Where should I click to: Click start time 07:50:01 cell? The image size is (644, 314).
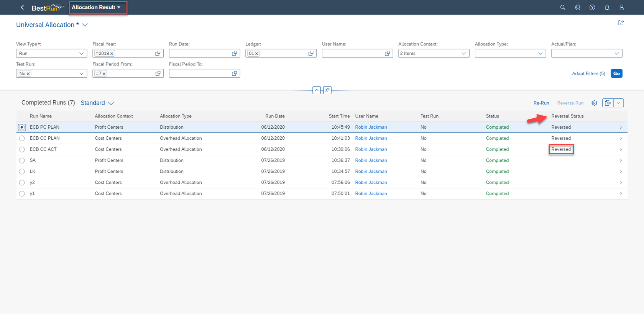pos(341,194)
